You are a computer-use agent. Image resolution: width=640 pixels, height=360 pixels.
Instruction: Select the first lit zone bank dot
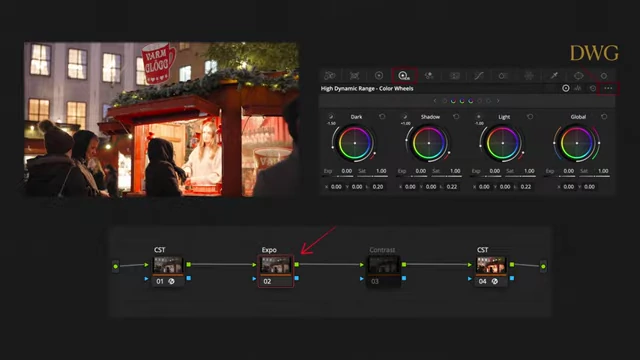tap(453, 101)
